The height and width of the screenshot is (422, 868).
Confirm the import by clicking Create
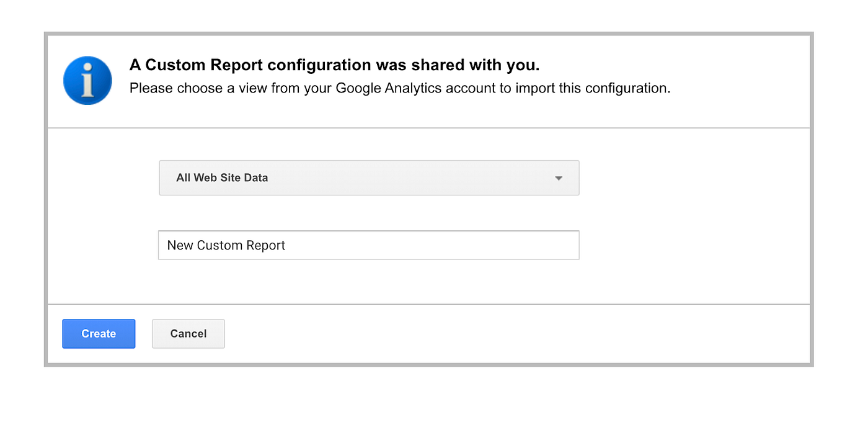(99, 334)
